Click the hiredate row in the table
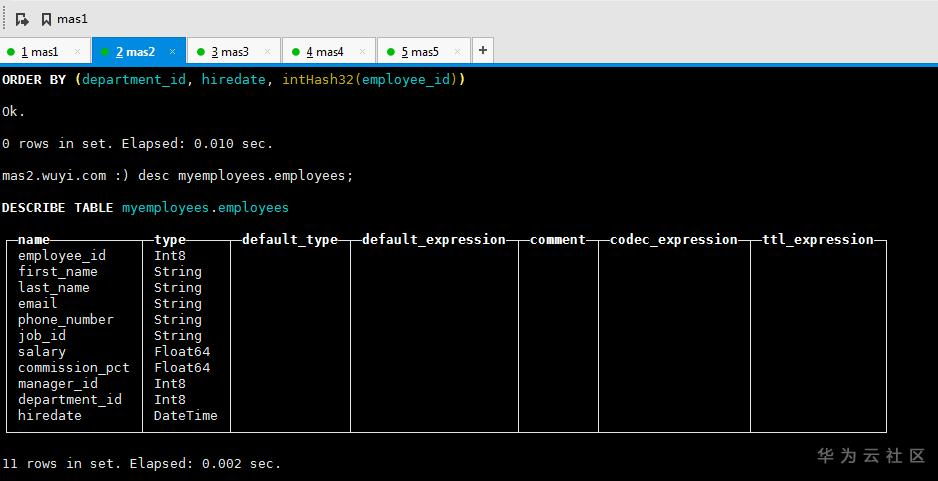Image resolution: width=938 pixels, height=481 pixels. [50, 415]
